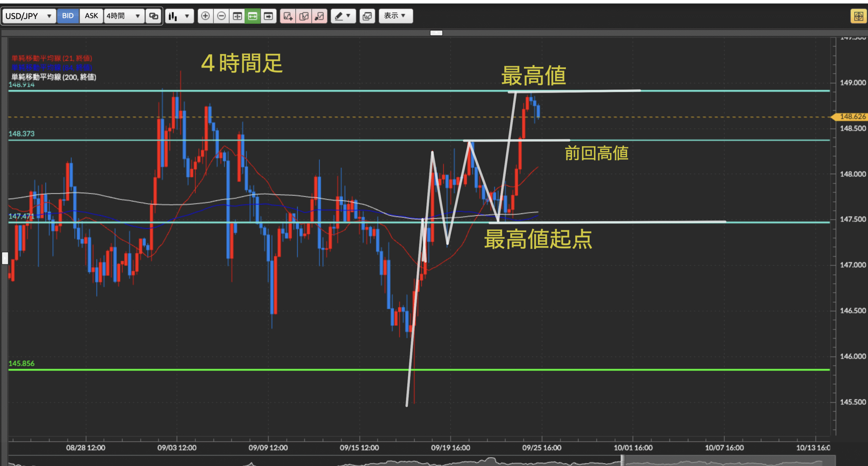Screen dimensions: 868x466
Task: Click the fit chart to window icon
Action: tap(237, 16)
